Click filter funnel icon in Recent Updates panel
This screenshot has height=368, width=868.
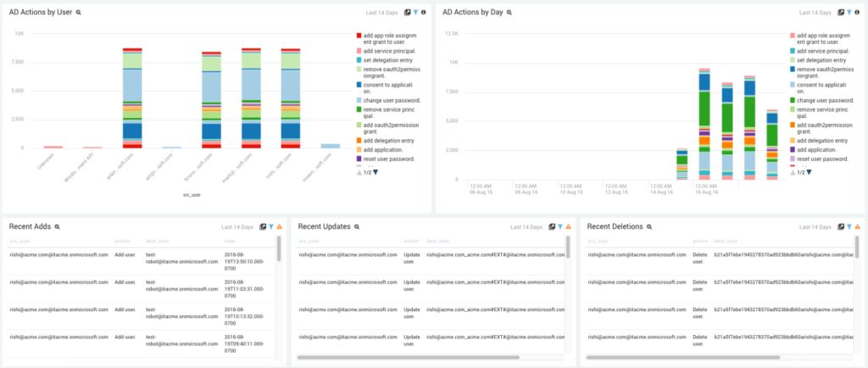(x=560, y=227)
